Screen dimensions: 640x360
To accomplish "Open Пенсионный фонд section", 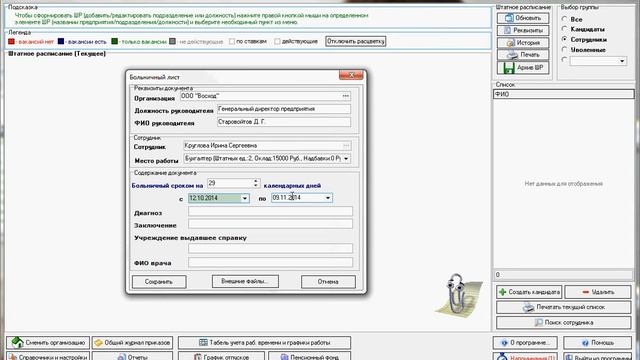I will [309, 356].
